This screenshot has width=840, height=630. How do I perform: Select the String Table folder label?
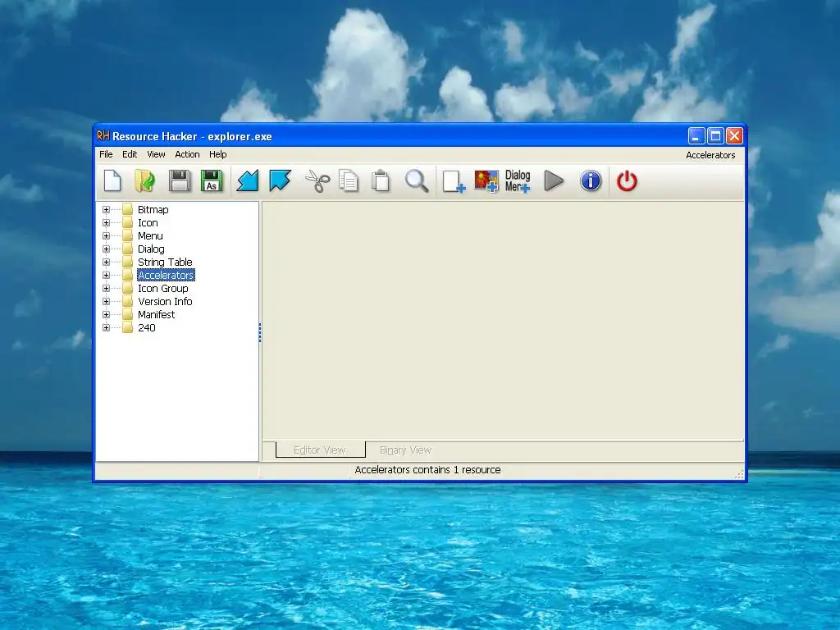pyautogui.click(x=165, y=262)
